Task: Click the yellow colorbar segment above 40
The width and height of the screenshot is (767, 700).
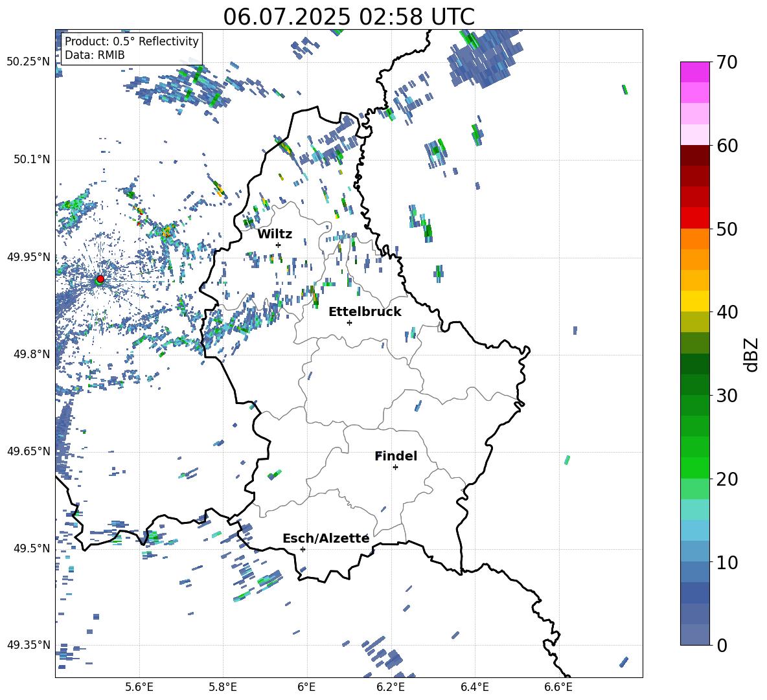Action: [694, 301]
